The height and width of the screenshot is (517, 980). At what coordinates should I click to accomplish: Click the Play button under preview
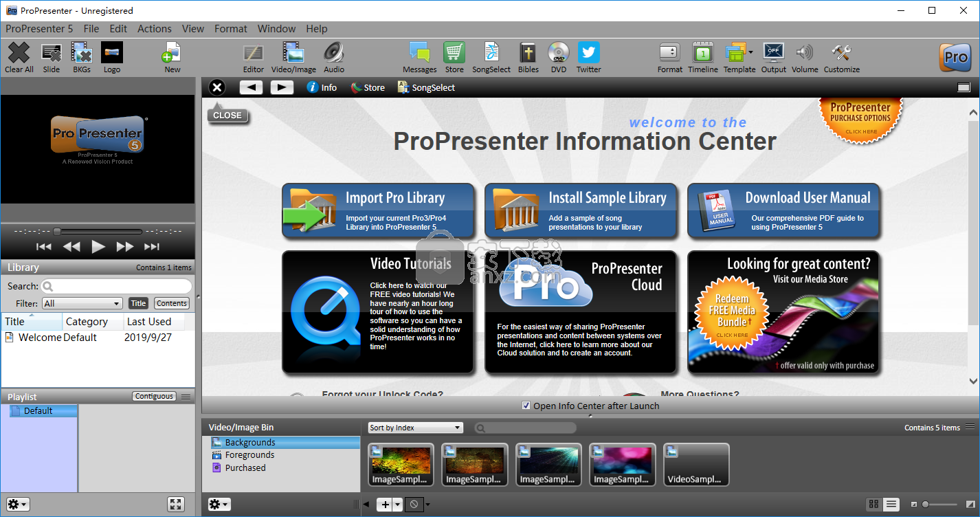click(x=98, y=247)
